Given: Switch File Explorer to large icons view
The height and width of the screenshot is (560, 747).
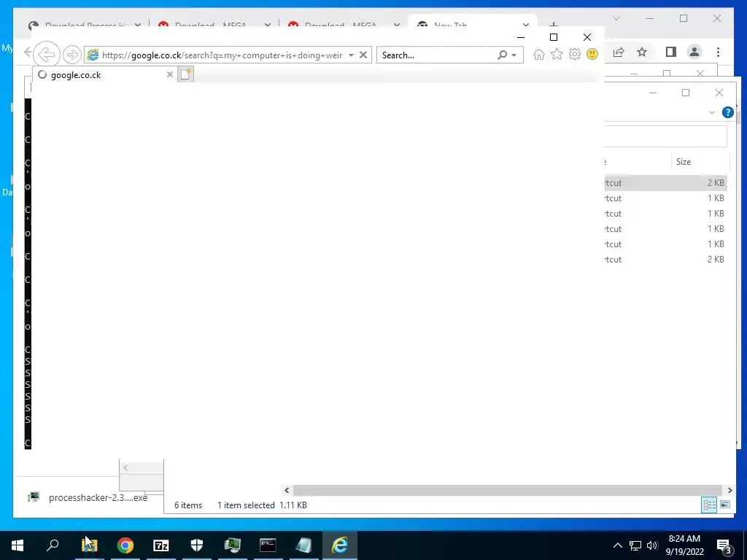Looking at the screenshot, I should [725, 505].
